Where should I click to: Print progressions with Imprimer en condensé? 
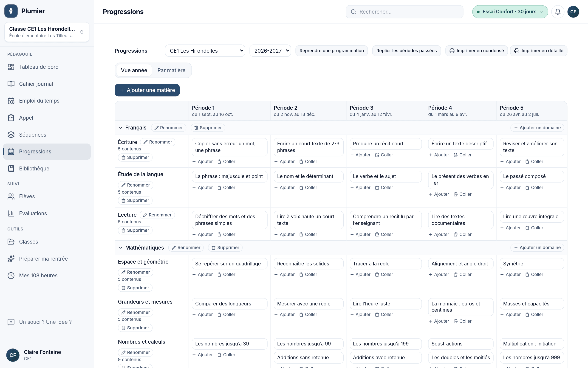476,51
